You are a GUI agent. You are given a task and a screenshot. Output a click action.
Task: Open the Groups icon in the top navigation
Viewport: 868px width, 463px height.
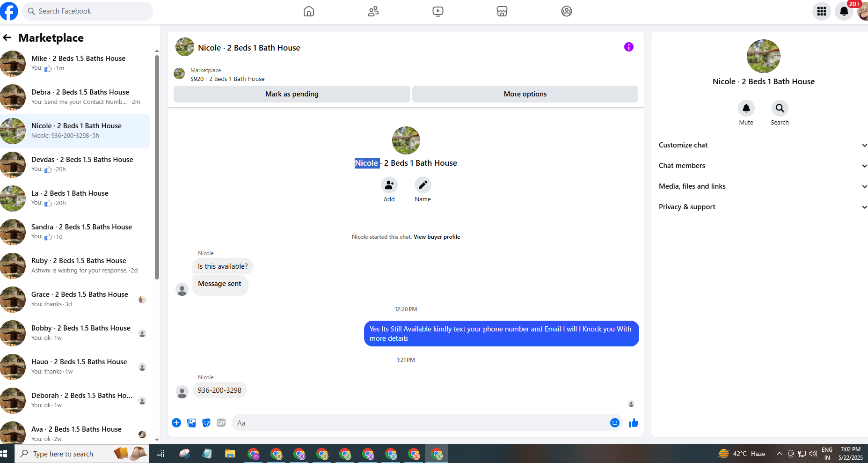point(567,11)
